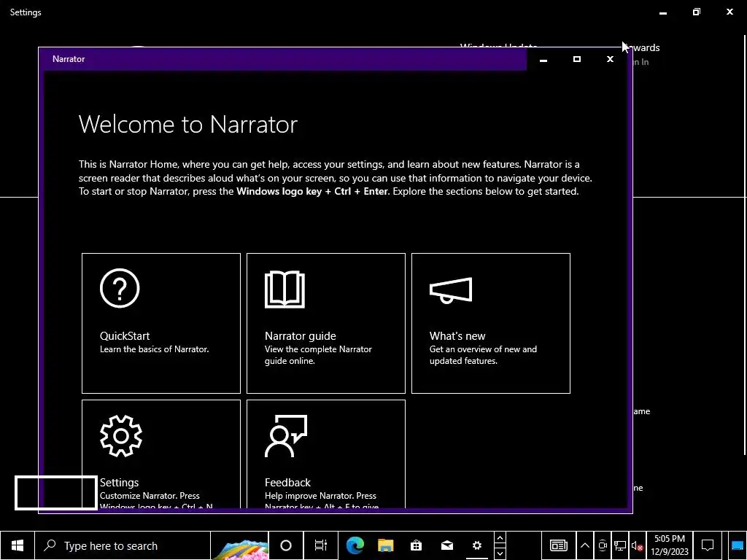The width and height of the screenshot is (747, 560).
Task: Open the Mail app from the taskbar
Action: coord(447,545)
